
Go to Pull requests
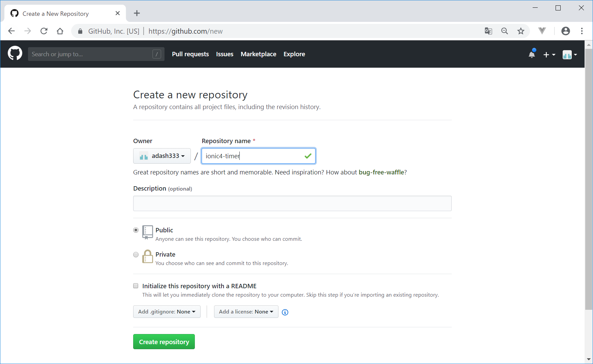[x=190, y=54]
